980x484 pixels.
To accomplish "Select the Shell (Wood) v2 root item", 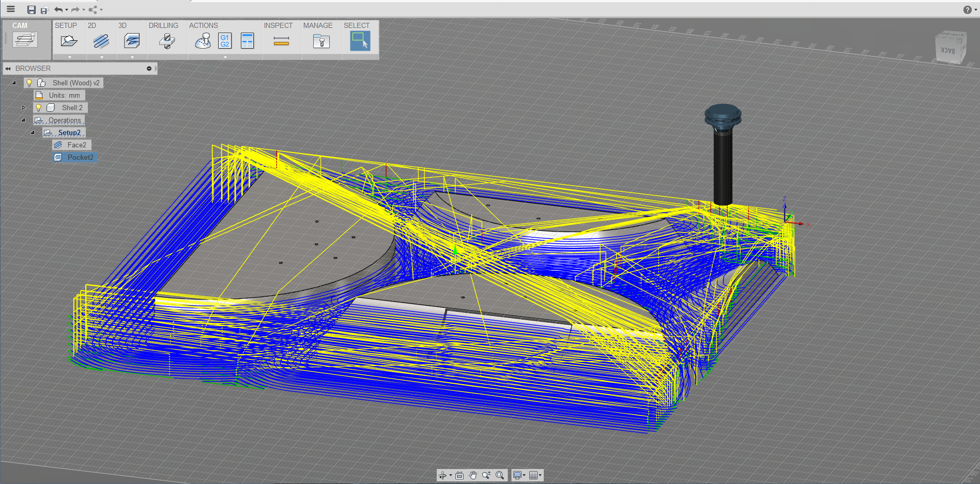I will click(x=75, y=83).
